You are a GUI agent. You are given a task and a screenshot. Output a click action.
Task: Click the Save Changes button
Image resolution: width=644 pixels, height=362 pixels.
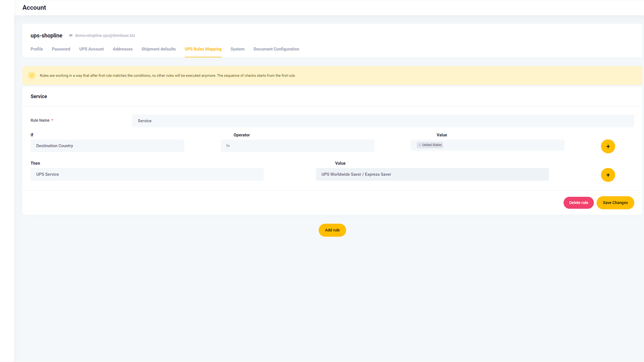[x=615, y=203]
